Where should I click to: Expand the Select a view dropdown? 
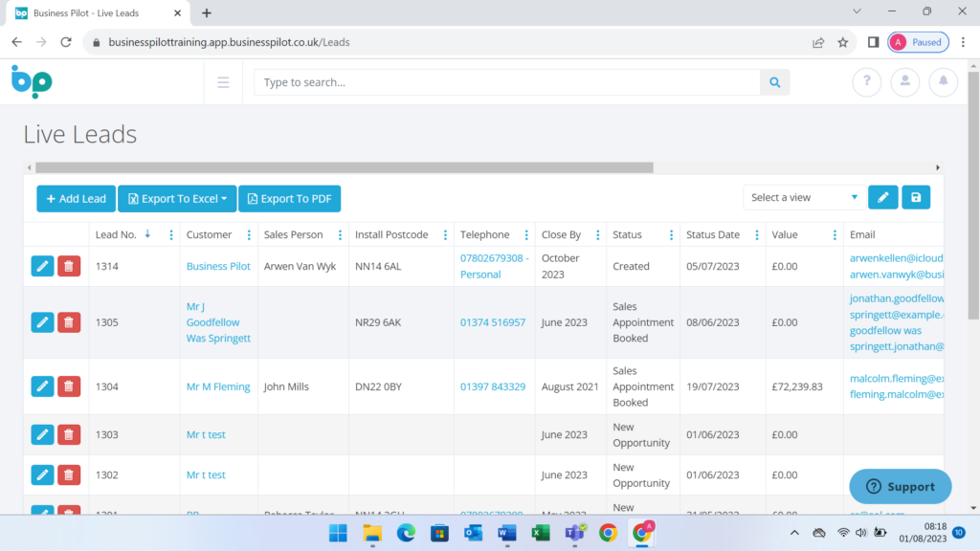[x=804, y=197]
